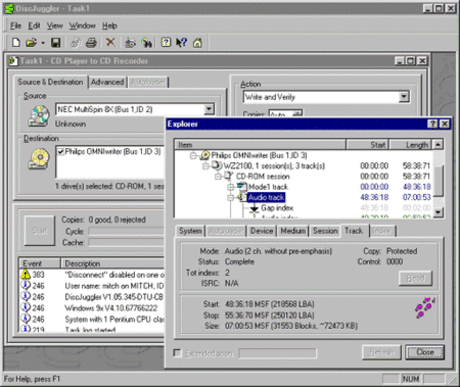Toggle the Philips OMNIwriter destination checkbox
Screen dimensions: 460x387
[x=61, y=152]
